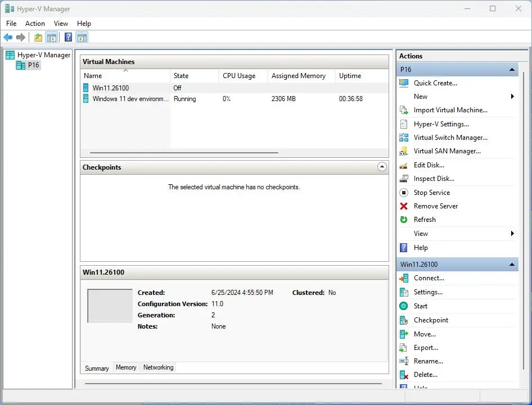Viewport: 532px width, 405px height.
Task: Click the Quick Create icon
Action: (x=404, y=83)
